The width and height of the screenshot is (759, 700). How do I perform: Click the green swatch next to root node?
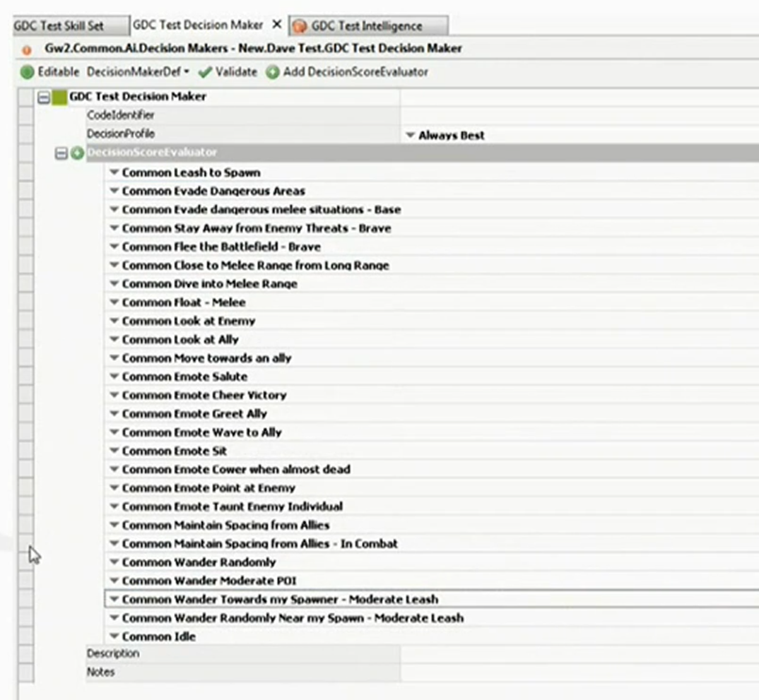[x=59, y=97]
